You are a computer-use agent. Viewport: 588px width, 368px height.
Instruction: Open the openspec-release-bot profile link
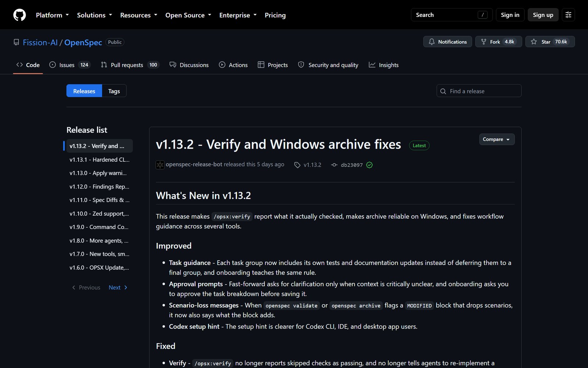click(194, 164)
